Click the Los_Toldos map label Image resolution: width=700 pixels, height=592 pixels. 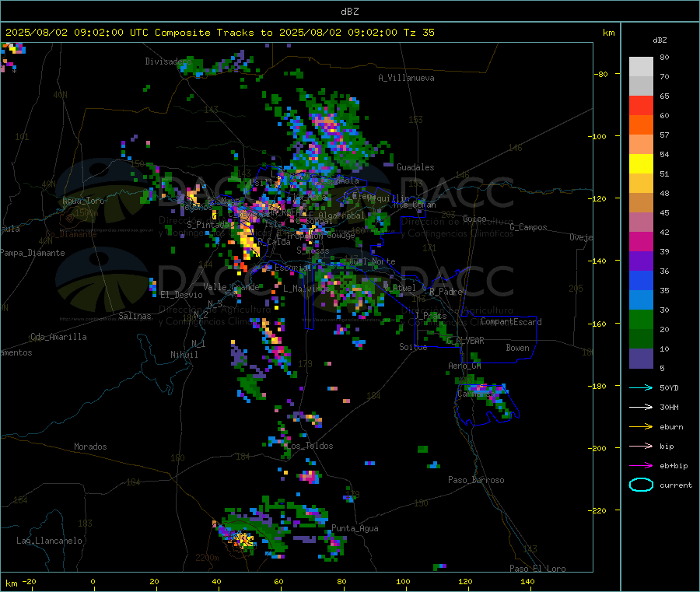click(x=310, y=446)
